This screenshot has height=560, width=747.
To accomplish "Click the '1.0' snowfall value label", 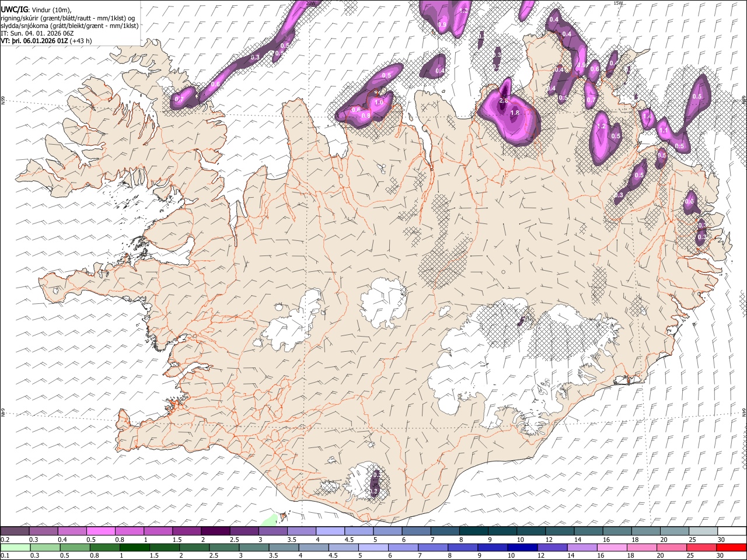I will click(379, 102).
